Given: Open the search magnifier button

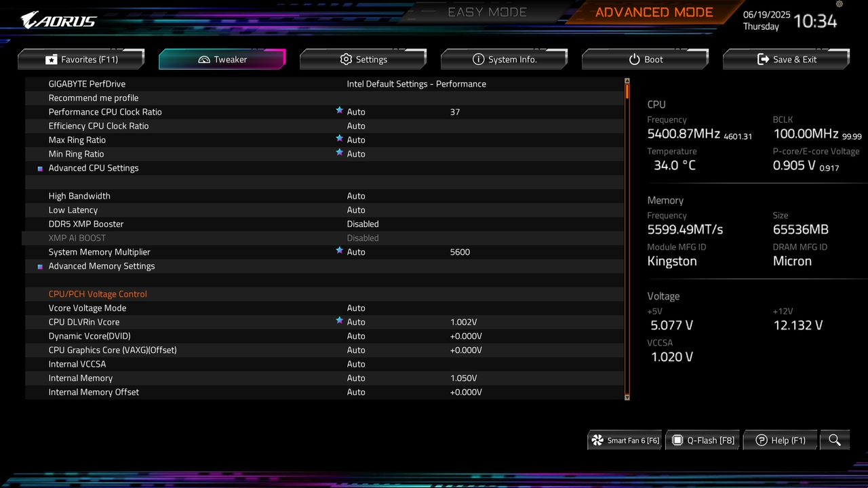Looking at the screenshot, I should tap(835, 440).
